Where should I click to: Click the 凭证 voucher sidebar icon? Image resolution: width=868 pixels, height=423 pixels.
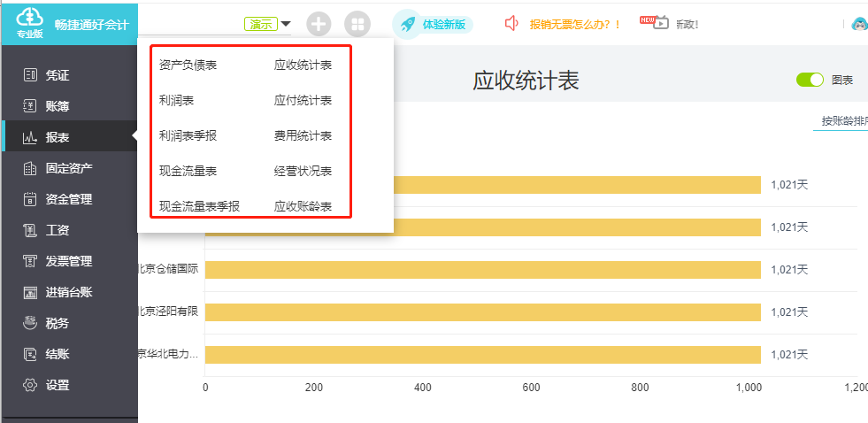point(30,75)
